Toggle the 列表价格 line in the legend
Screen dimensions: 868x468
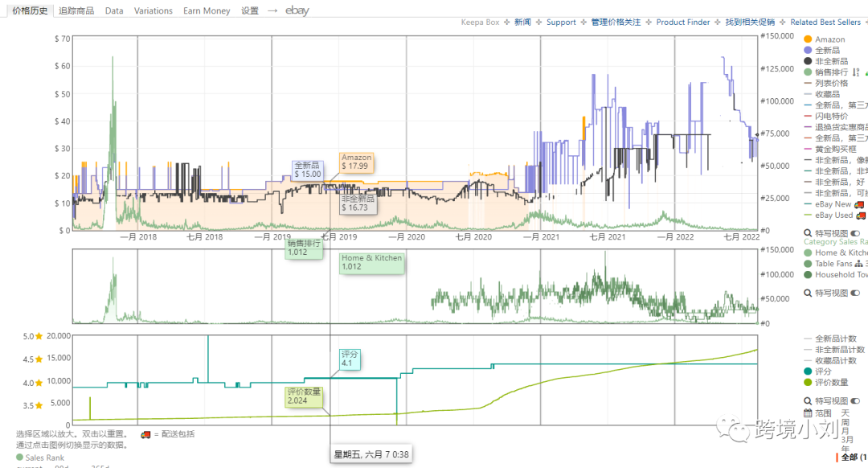click(826, 83)
